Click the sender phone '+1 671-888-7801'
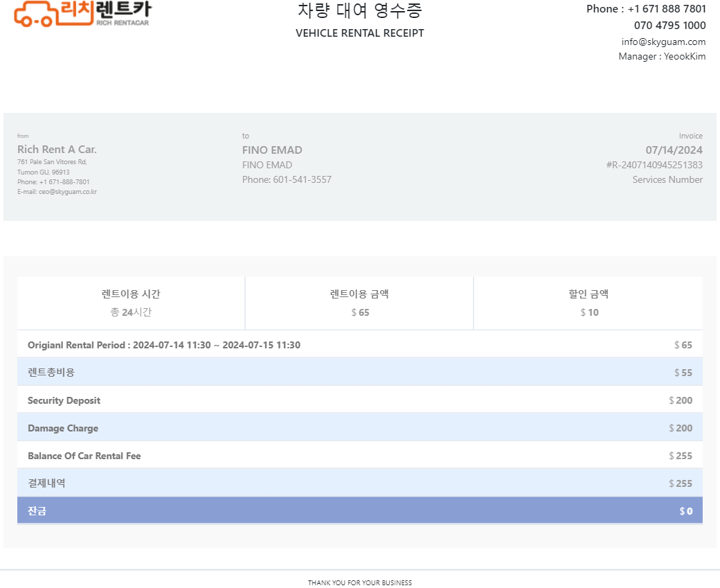The height and width of the screenshot is (588, 720). pyautogui.click(x=64, y=182)
